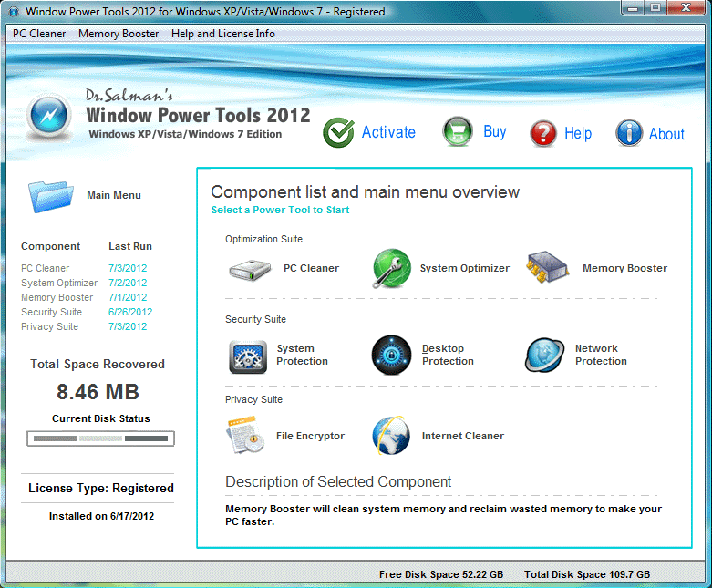Click the About text link
Image resolution: width=712 pixels, height=588 pixels.
click(x=666, y=134)
